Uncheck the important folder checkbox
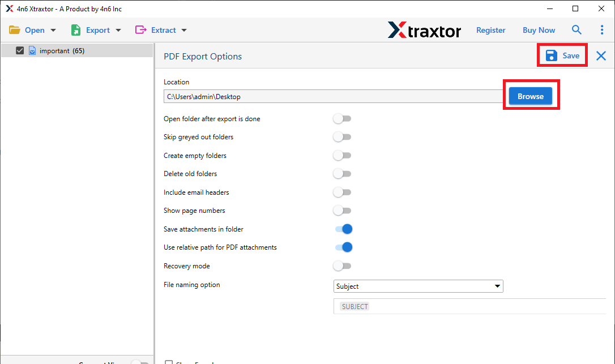Image resolution: width=615 pixels, height=364 pixels. pos(20,50)
